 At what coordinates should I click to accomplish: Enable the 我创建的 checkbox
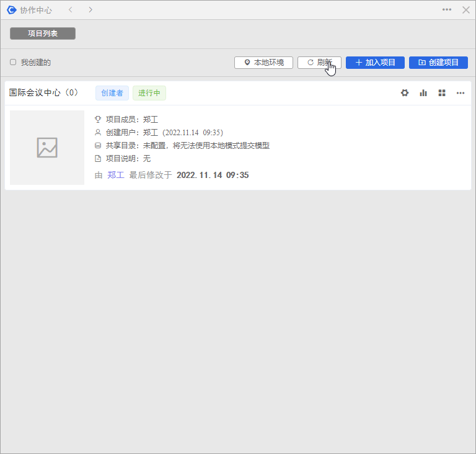(x=13, y=62)
